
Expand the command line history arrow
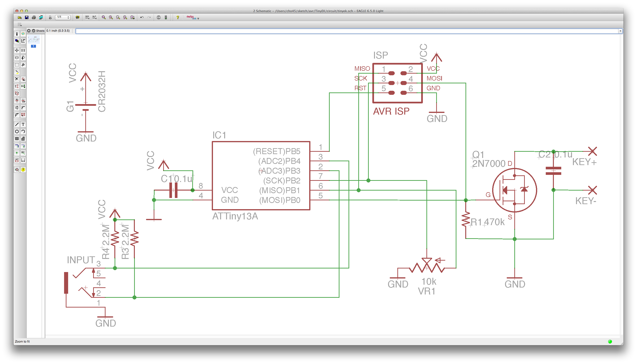[620, 31]
